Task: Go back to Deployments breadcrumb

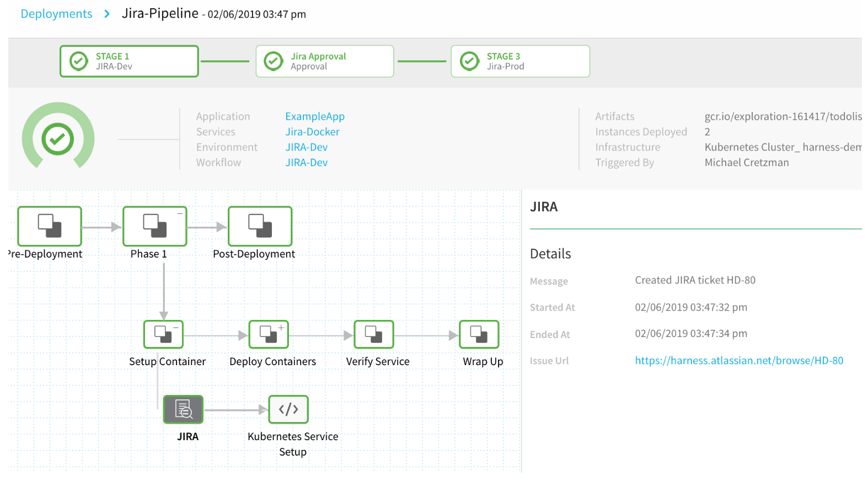Action: (56, 14)
